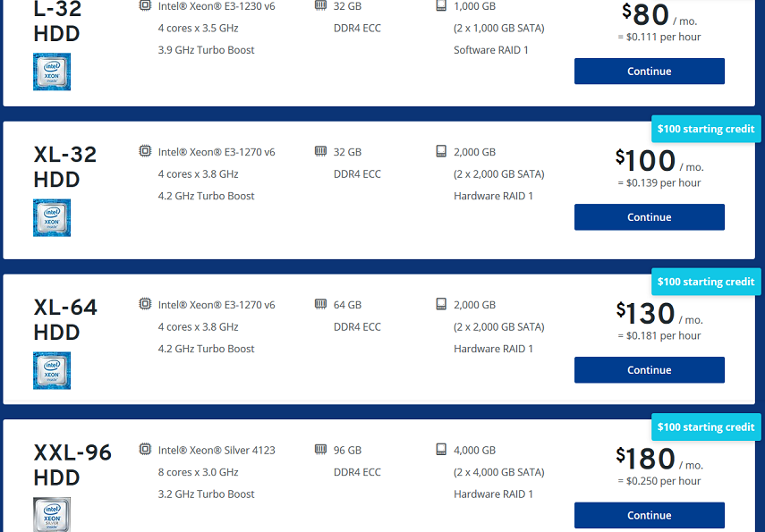Click the storage icon in XL-64 HDD row

click(441, 304)
